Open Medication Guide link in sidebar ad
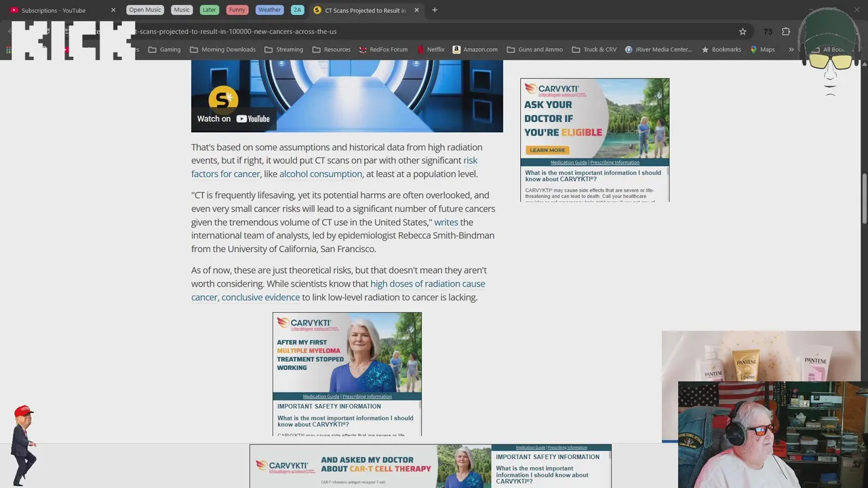Viewport: 868px width, 488px height. coord(569,163)
